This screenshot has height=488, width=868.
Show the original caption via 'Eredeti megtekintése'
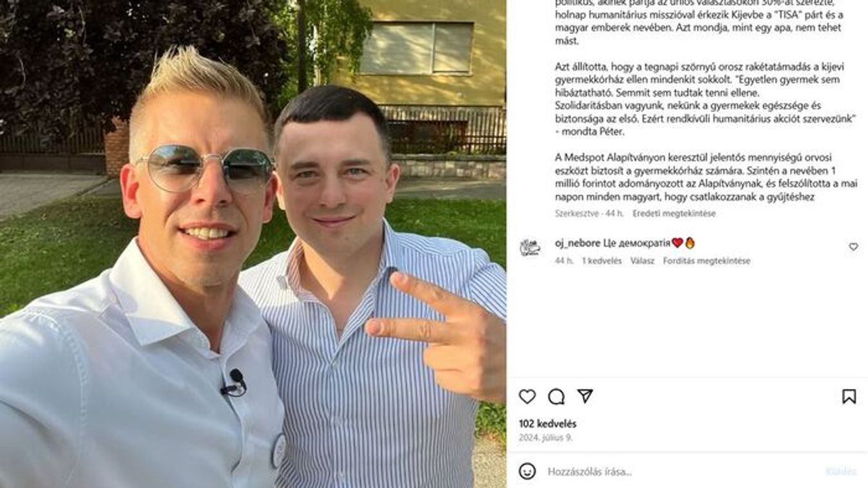674,213
